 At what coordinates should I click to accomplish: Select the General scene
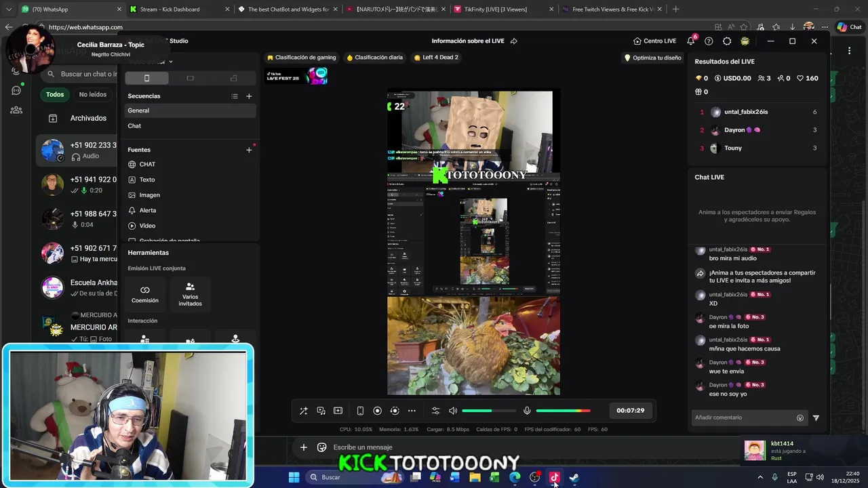pos(190,110)
